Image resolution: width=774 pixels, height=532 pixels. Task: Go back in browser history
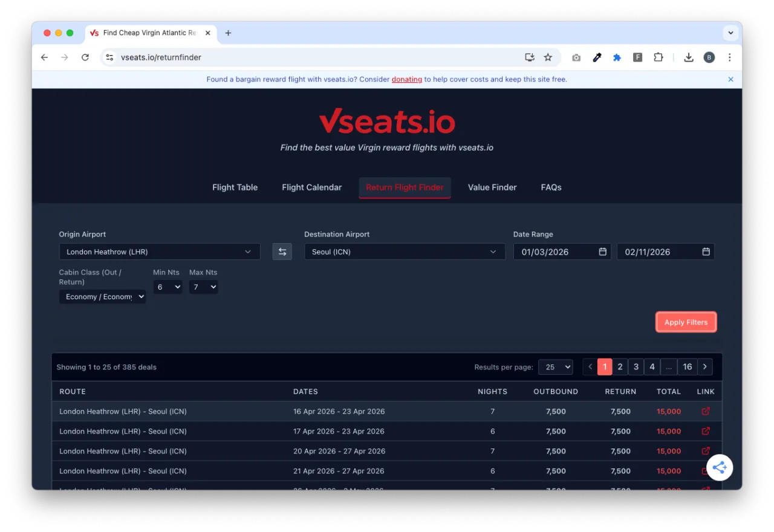click(x=44, y=57)
